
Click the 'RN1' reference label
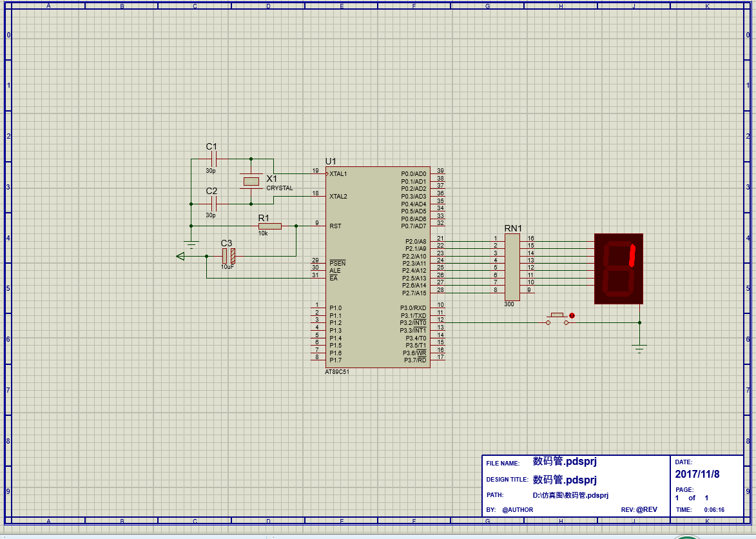[x=513, y=228]
